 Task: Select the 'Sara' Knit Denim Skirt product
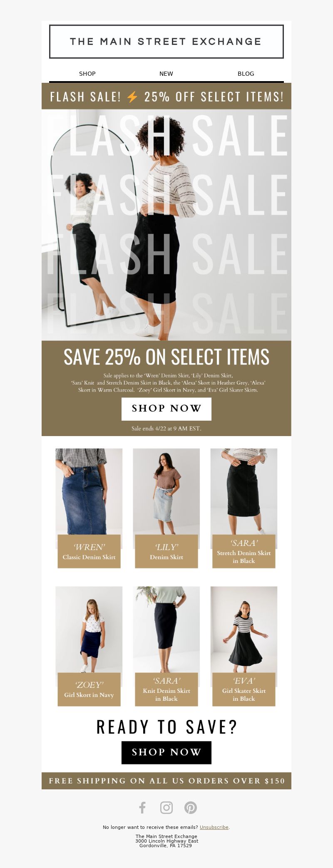166,646
